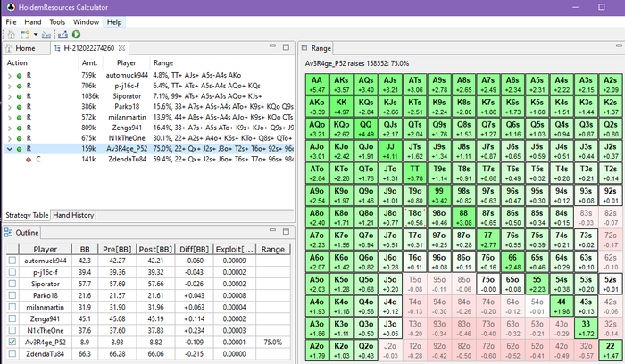Viewport: 625px width, 364px height.
Task: Click green dot in N1kTheOne action row
Action: pos(19,138)
